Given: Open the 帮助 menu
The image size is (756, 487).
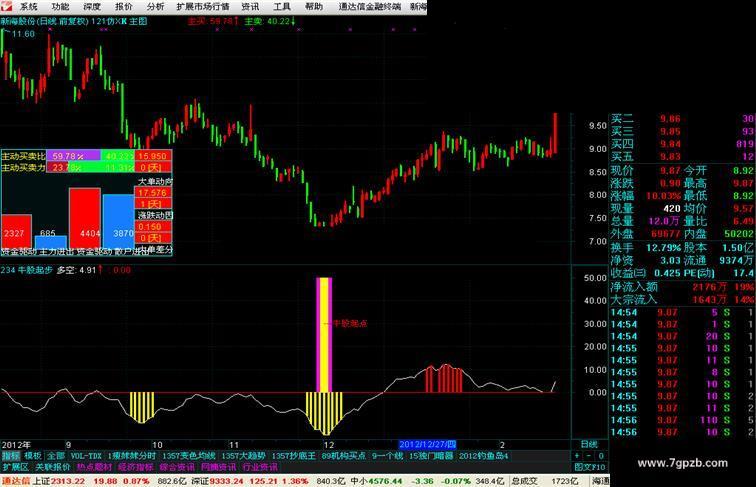Looking at the screenshot, I should click(314, 7).
